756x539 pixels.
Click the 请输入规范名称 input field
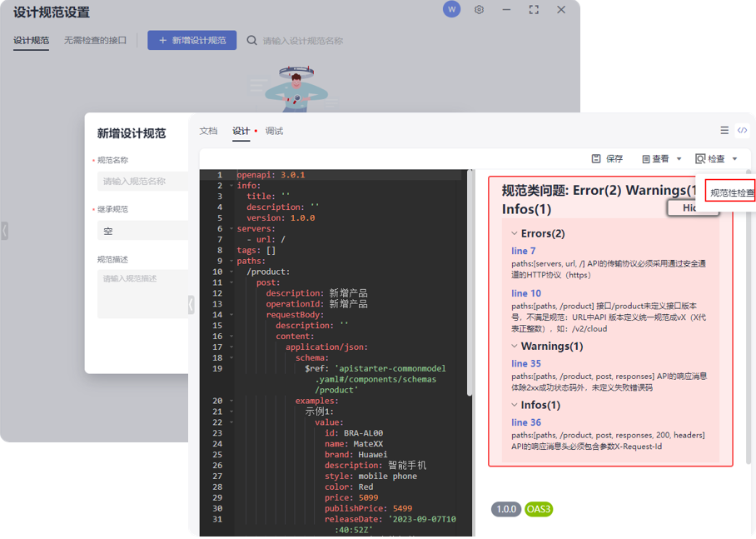142,180
